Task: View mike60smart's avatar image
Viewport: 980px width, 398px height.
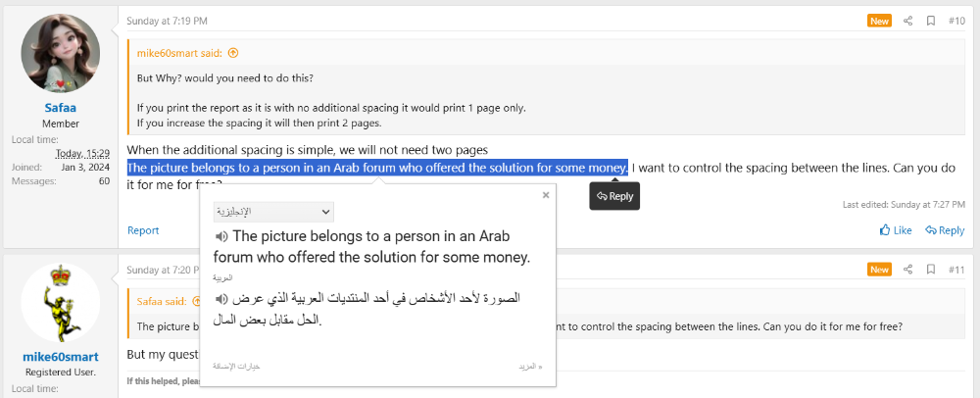Action: [61, 302]
